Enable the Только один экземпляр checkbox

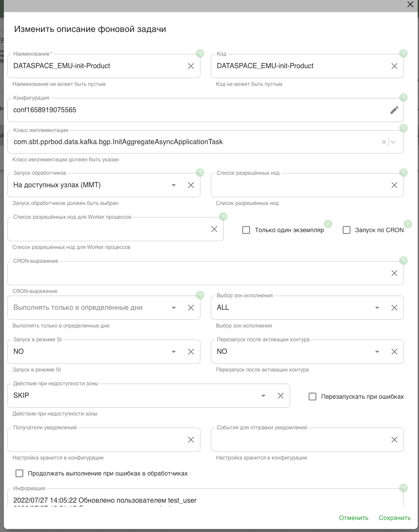pos(246,230)
